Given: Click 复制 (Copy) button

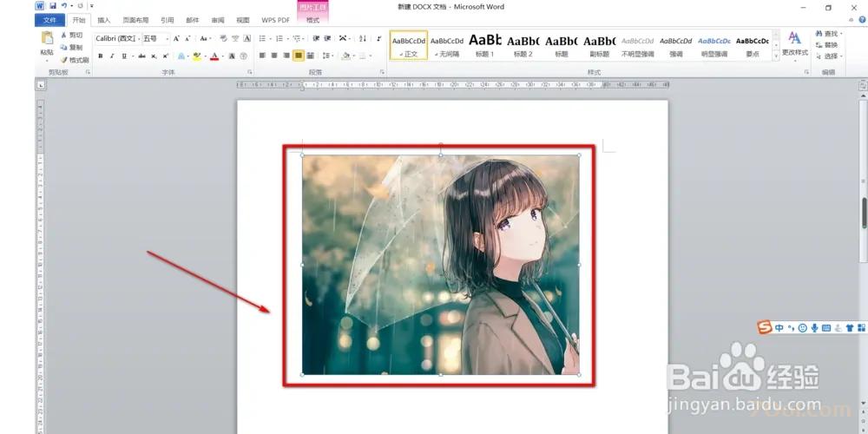Looking at the screenshot, I should click(71, 47).
